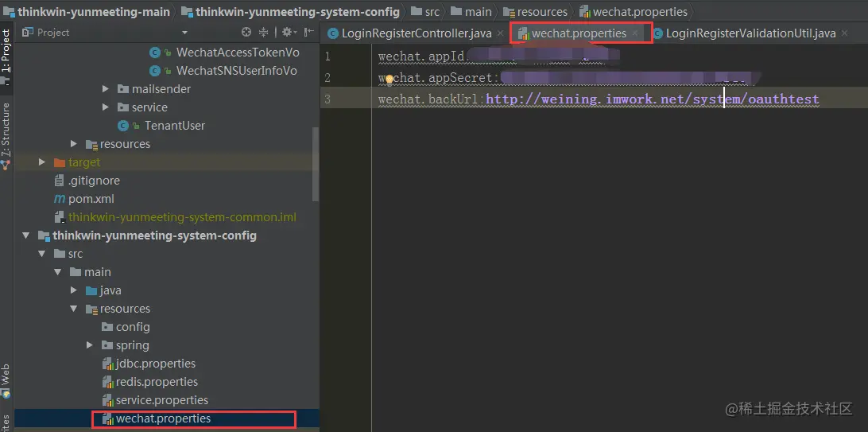Select the TenantUser class
The image size is (868, 432).
click(175, 126)
